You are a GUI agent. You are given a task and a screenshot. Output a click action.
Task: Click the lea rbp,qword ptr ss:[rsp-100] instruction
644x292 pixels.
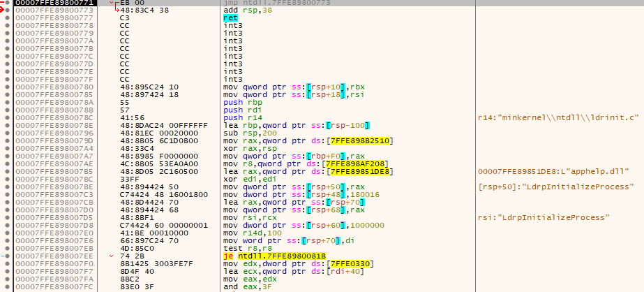tap(297, 126)
